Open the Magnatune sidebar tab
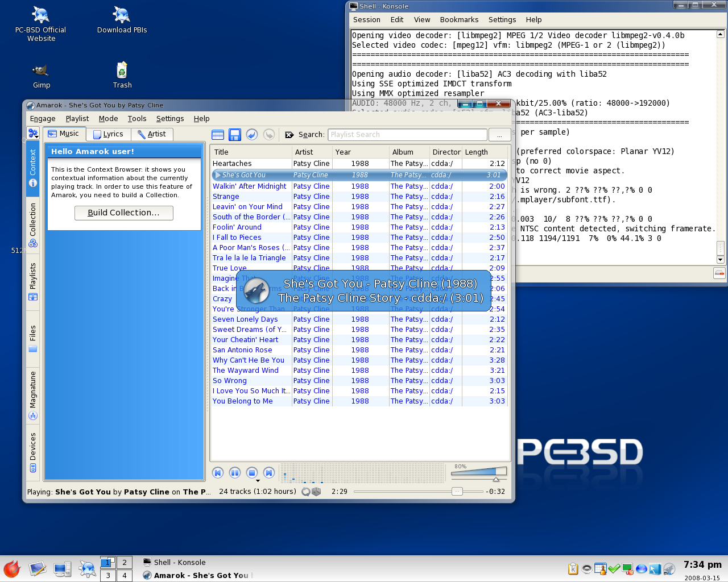Image resolution: width=728 pixels, height=582 pixels. tap(33, 396)
